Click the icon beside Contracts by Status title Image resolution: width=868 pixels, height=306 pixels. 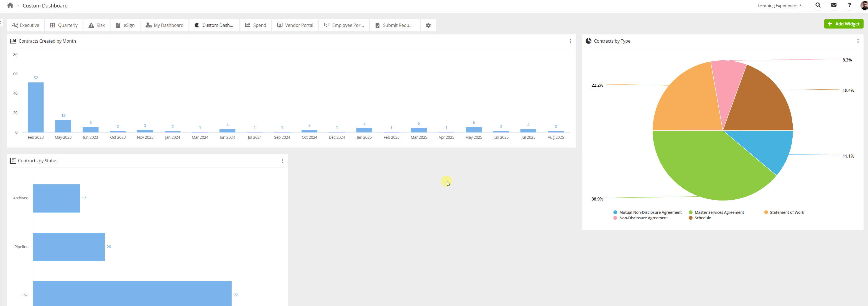[x=13, y=161]
